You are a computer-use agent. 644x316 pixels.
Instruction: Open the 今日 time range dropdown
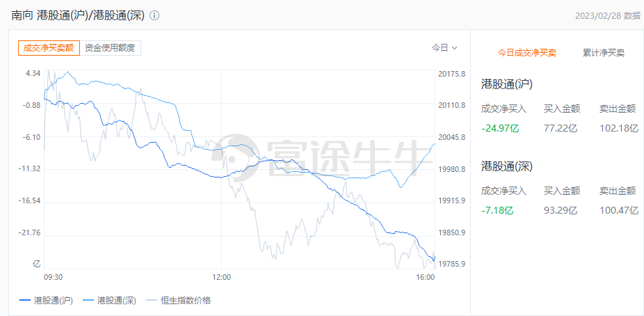click(x=444, y=48)
